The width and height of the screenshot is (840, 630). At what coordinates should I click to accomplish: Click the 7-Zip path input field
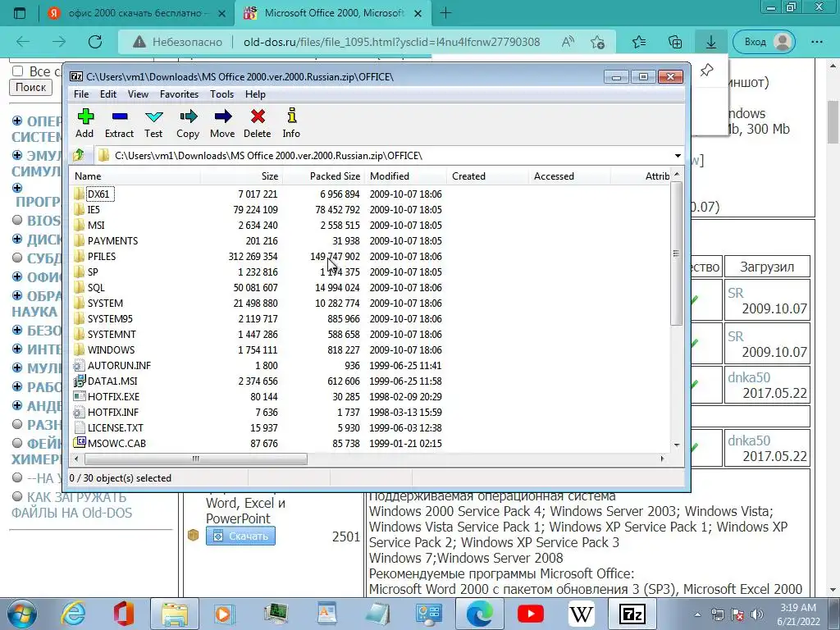382,155
